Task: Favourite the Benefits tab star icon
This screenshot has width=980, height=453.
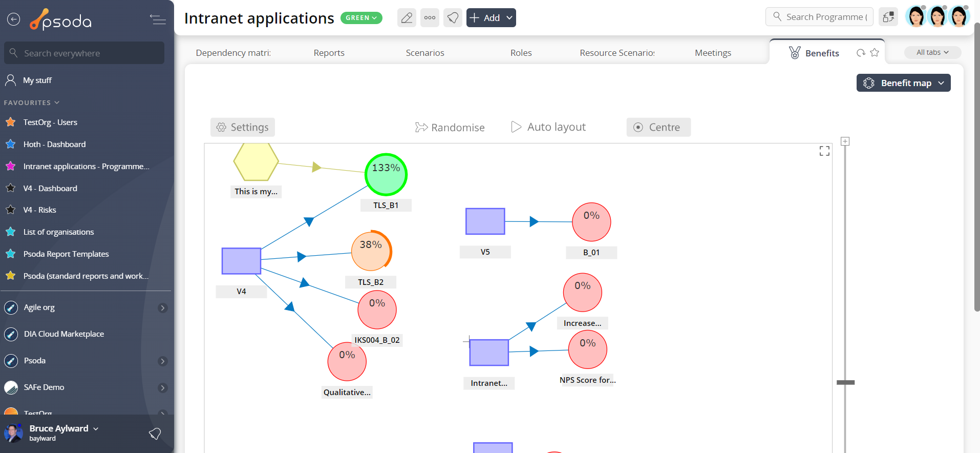Action: [875, 52]
